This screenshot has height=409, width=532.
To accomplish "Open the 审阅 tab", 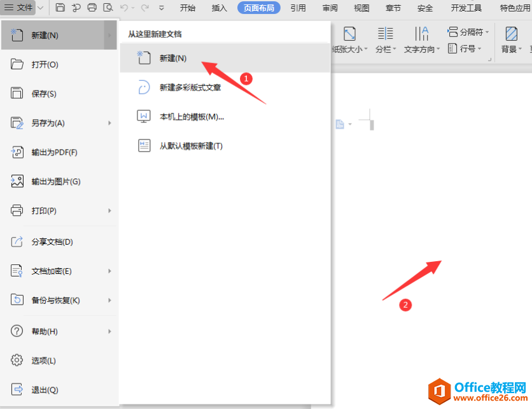I will 330,8.
